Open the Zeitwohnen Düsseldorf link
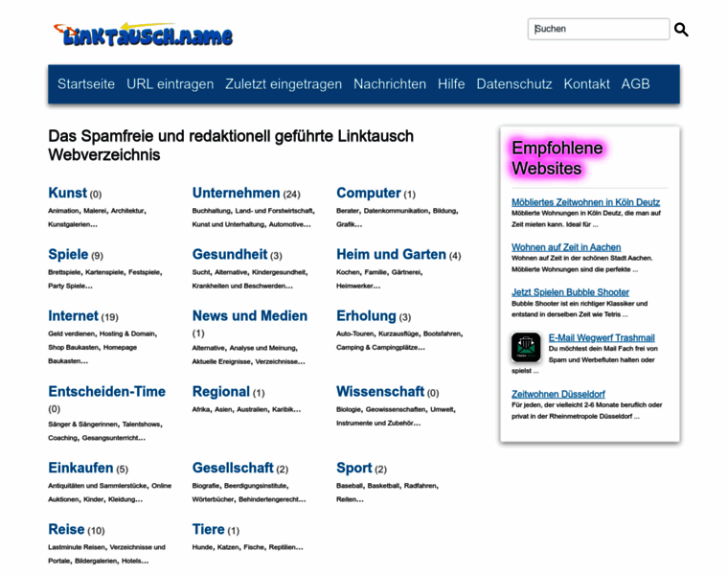 click(558, 394)
